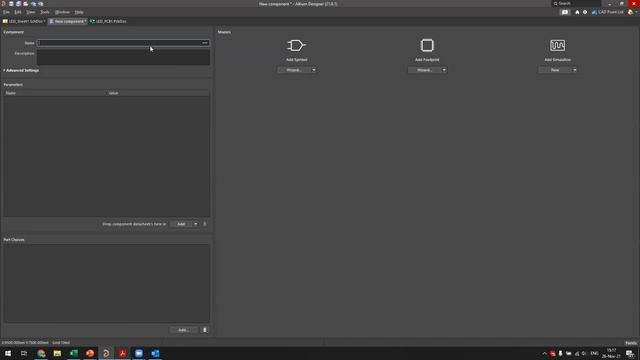Open Task View on the taskbar
Screen dimensions: 640x360
[x=24, y=353]
